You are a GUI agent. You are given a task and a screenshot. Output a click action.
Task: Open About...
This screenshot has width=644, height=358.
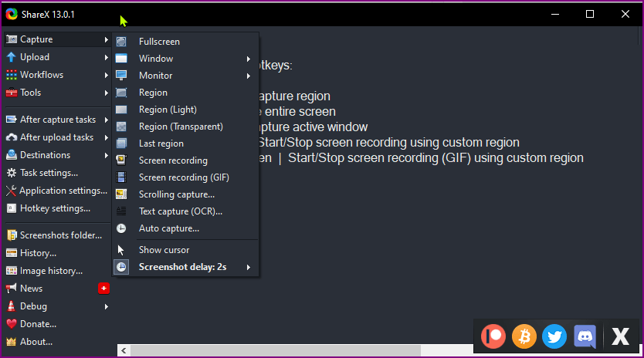[x=57, y=342]
